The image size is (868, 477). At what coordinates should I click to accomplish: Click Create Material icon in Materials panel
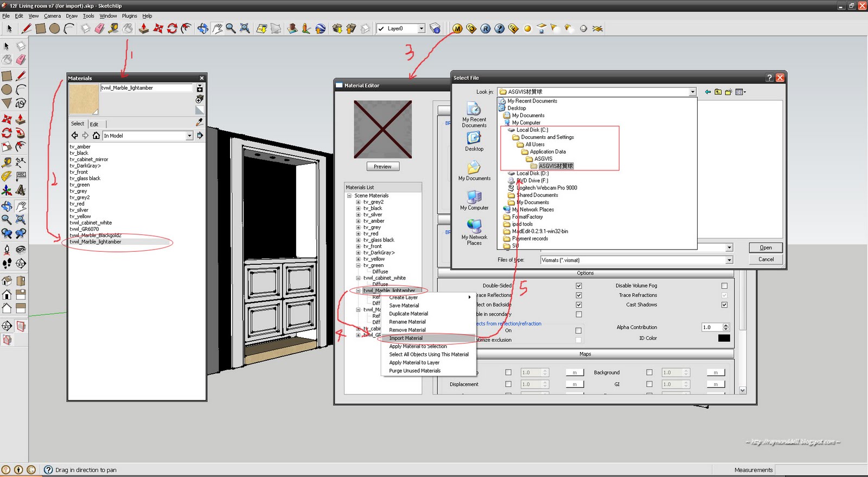200,99
